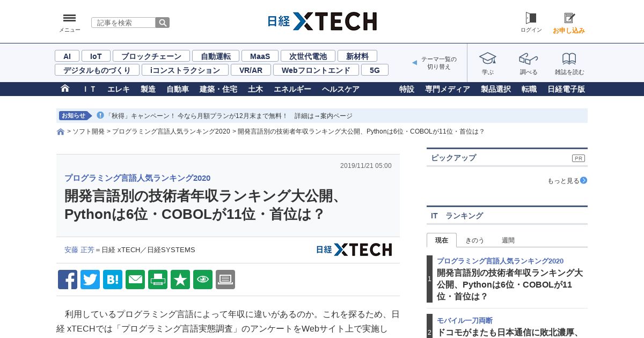Open the 自動車 menu item
The image size is (644, 338).
point(178,89)
